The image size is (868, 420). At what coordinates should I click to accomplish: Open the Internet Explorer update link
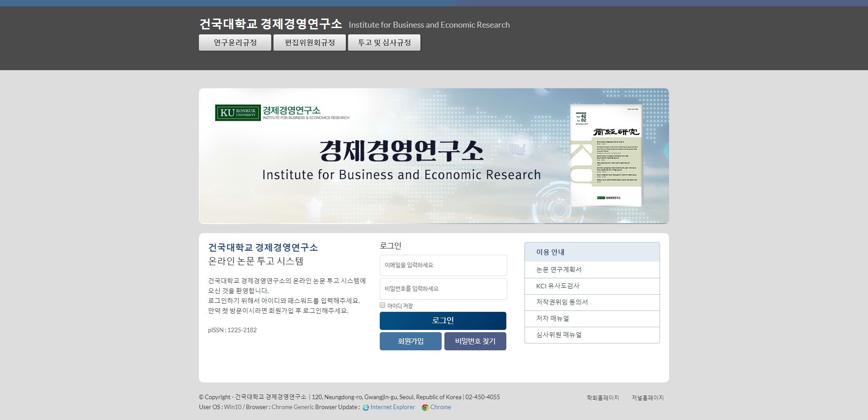tap(392, 407)
